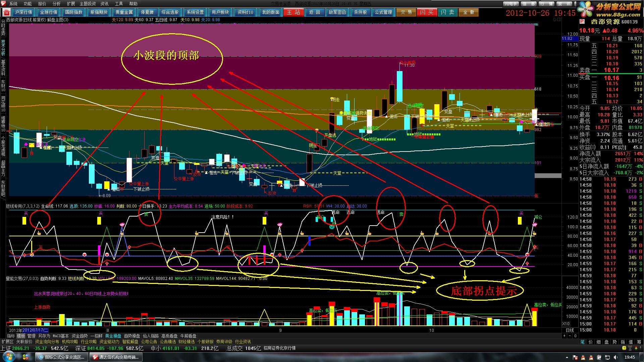Select the 黄金操盘 indicator tab
The height and width of the screenshot is (362, 644).
pos(113,336)
